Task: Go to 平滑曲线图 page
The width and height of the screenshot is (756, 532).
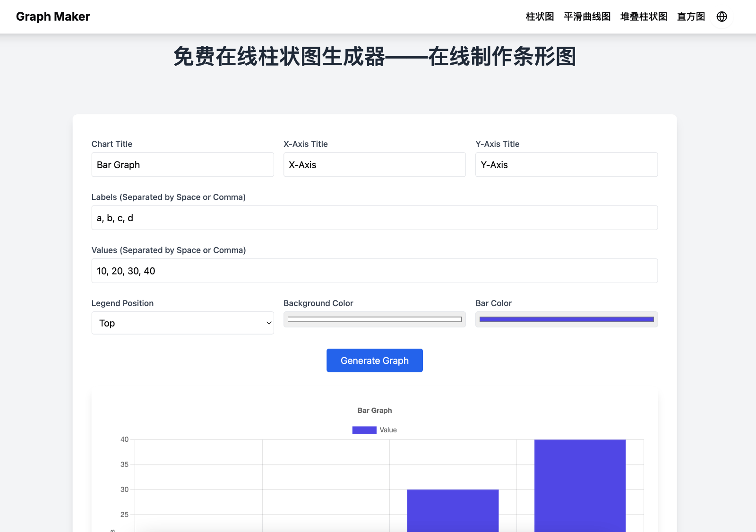Action: tap(587, 17)
